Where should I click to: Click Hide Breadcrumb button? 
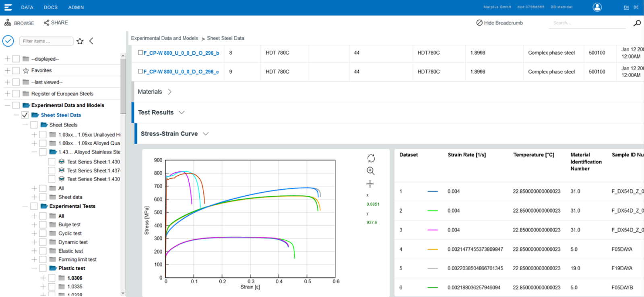coord(500,23)
